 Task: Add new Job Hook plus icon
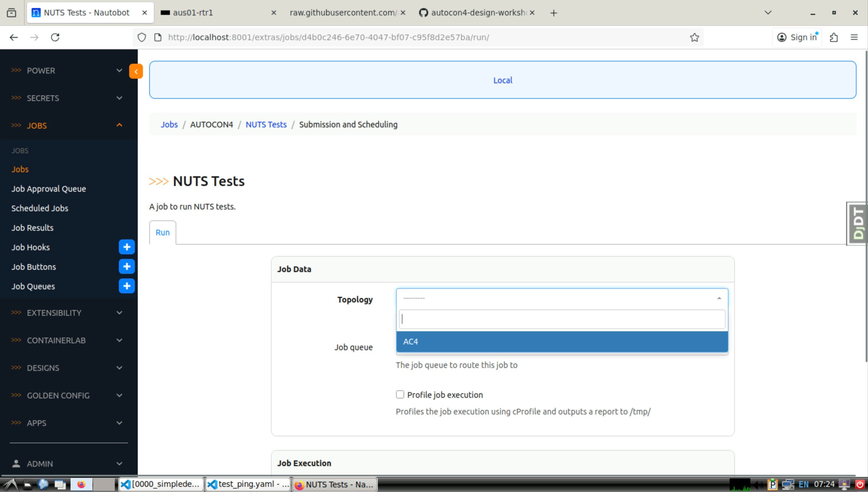(127, 247)
